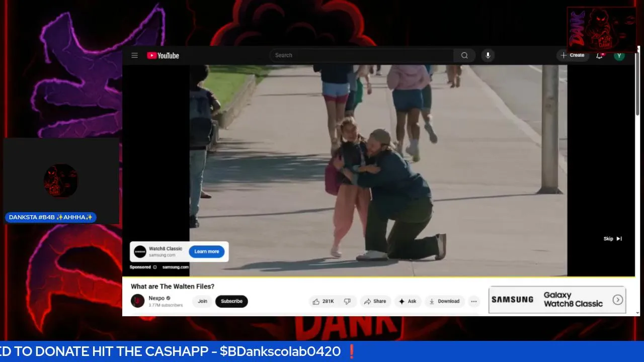Viewport: 644px width, 362px height.
Task: Download the video
Action: 444,301
